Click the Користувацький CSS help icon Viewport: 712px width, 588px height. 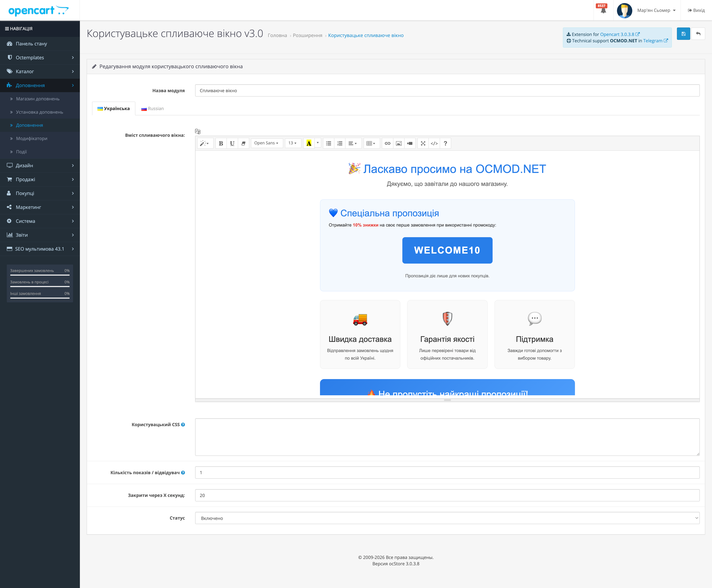[183, 424]
